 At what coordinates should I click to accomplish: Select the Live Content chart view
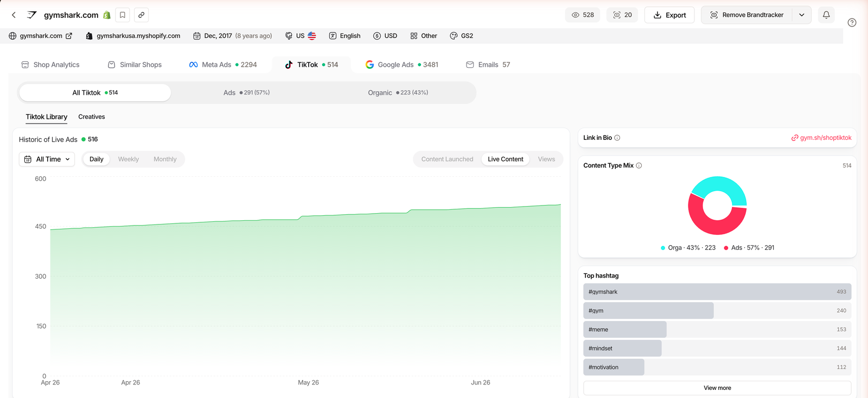[x=506, y=159]
